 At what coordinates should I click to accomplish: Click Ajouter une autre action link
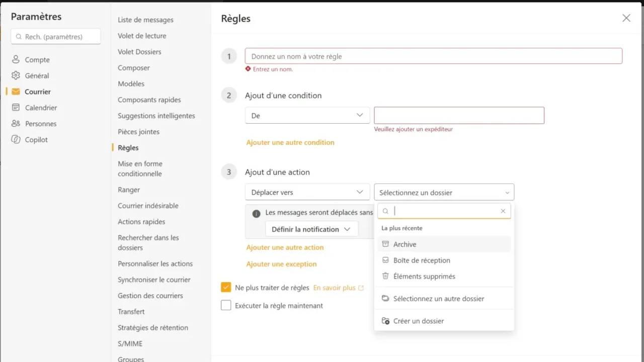285,248
